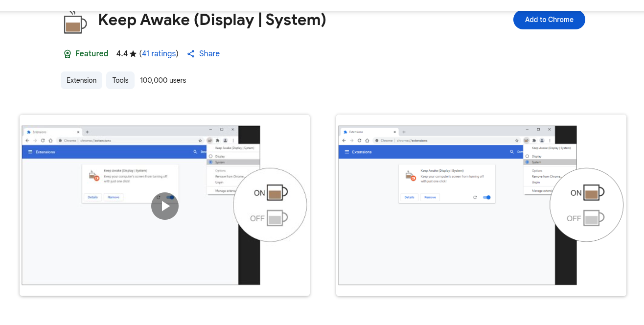
Task: Select the Tools category chip
Action: tap(120, 80)
